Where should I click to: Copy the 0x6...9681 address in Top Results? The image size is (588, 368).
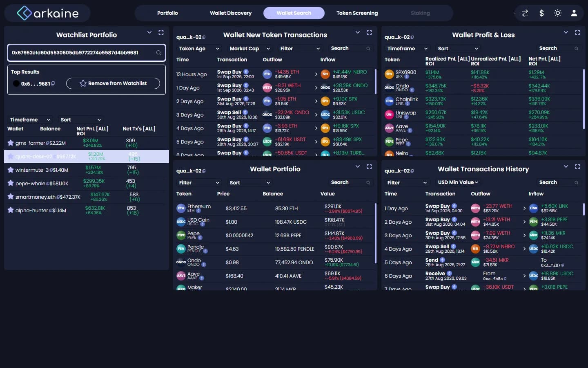(53, 83)
